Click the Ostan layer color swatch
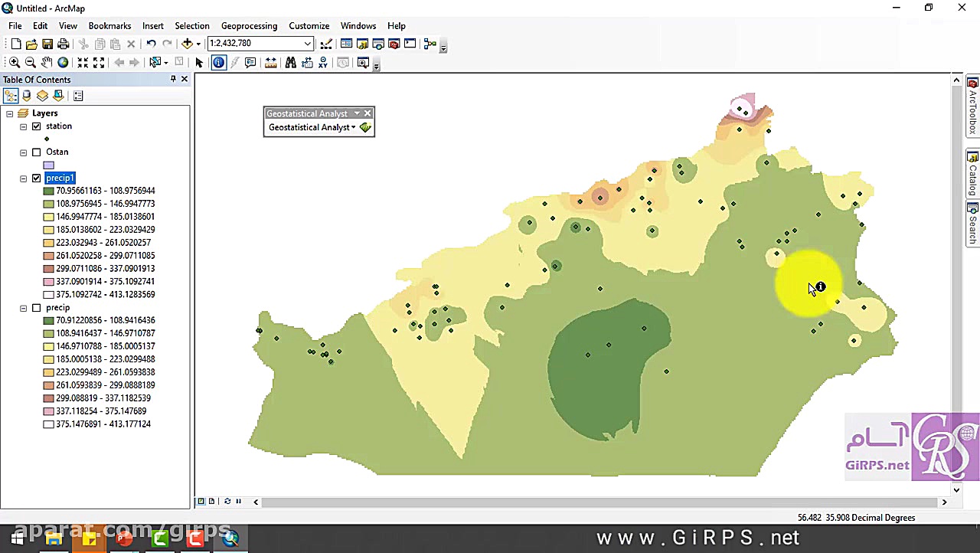 point(49,165)
